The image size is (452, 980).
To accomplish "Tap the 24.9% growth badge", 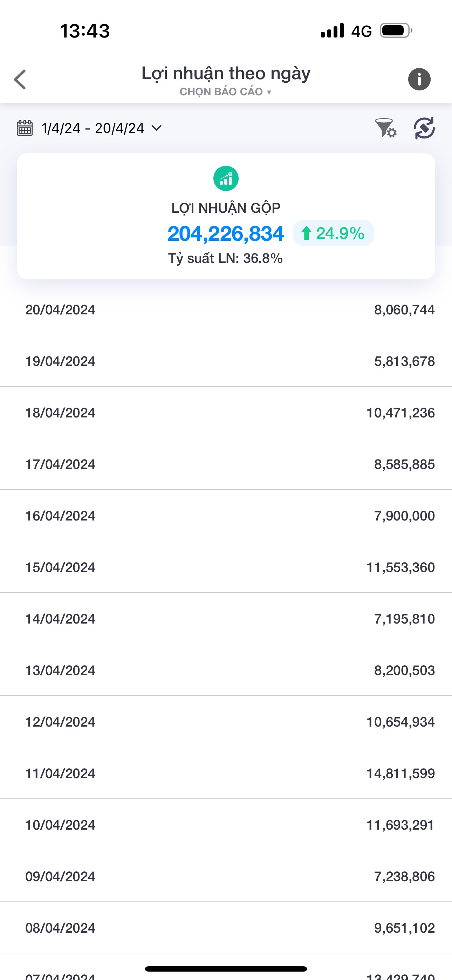I will point(333,233).
